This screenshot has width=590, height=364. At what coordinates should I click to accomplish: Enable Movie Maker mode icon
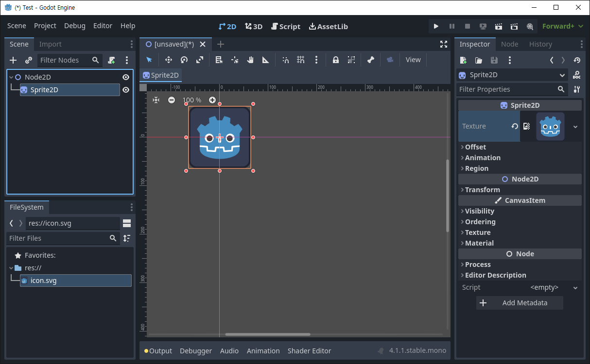pos(530,26)
